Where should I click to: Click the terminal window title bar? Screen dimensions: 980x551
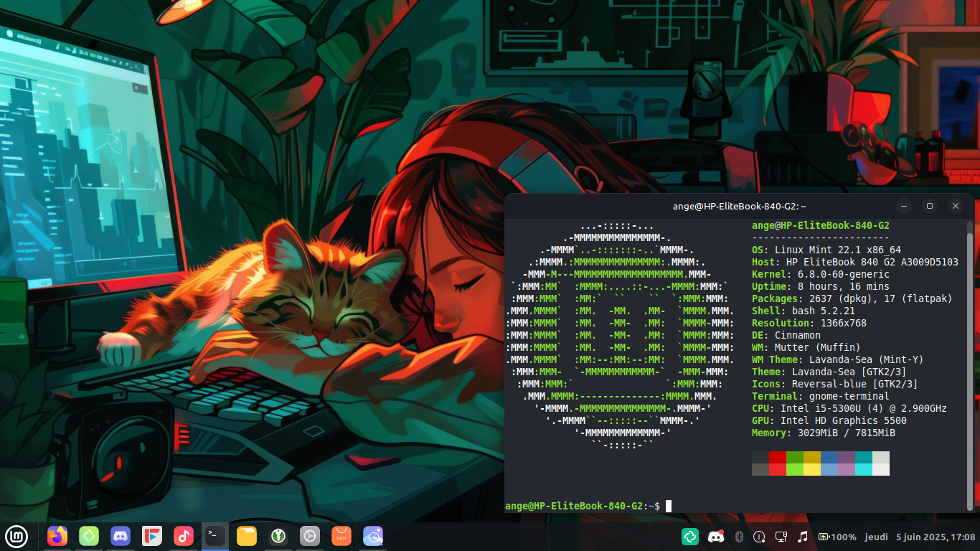(740, 206)
